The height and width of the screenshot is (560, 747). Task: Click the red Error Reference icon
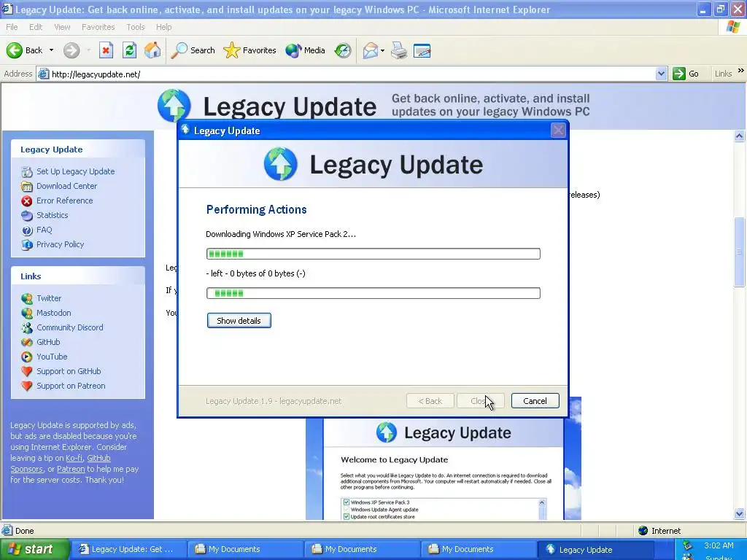coord(27,201)
